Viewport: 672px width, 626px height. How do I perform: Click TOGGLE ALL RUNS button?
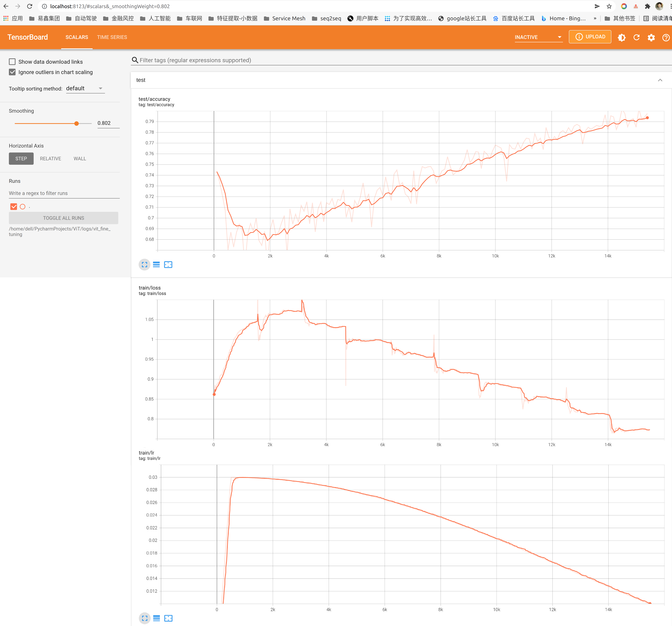(64, 218)
